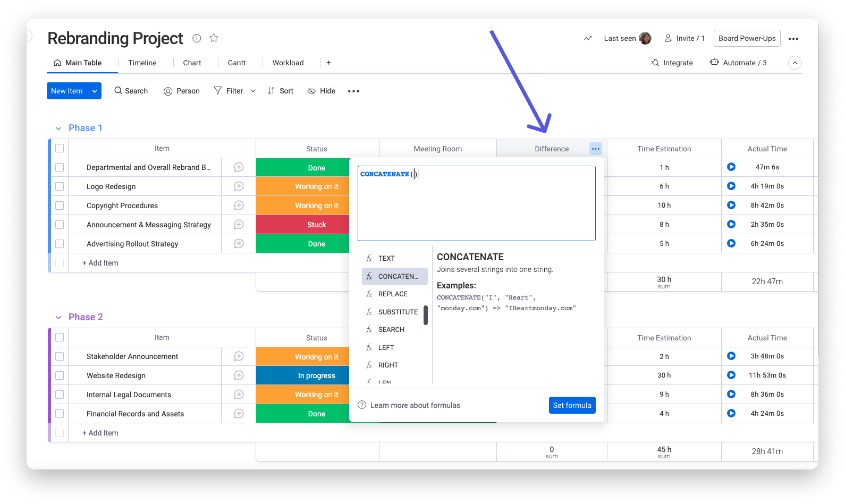Open conversation for Advertising Rollout Strategy

pyautogui.click(x=239, y=244)
